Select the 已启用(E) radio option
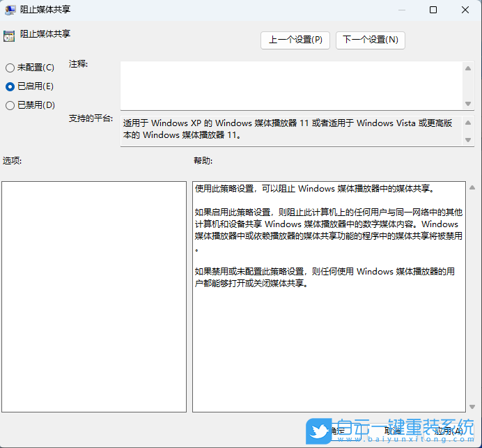 (x=29, y=86)
